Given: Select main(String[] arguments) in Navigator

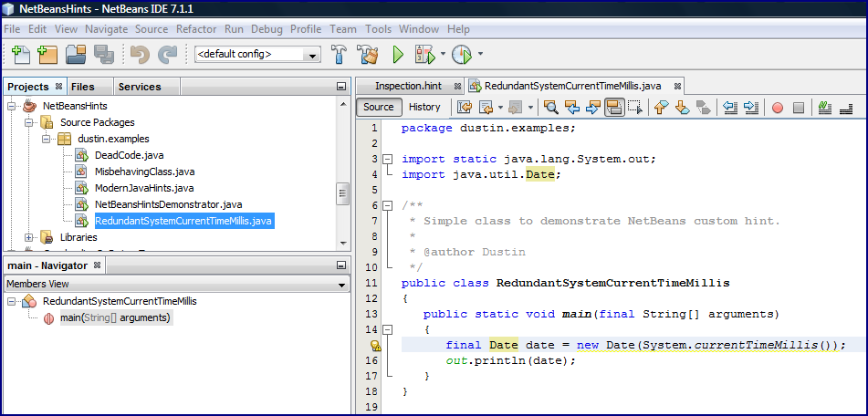Looking at the screenshot, I should pyautogui.click(x=115, y=318).
